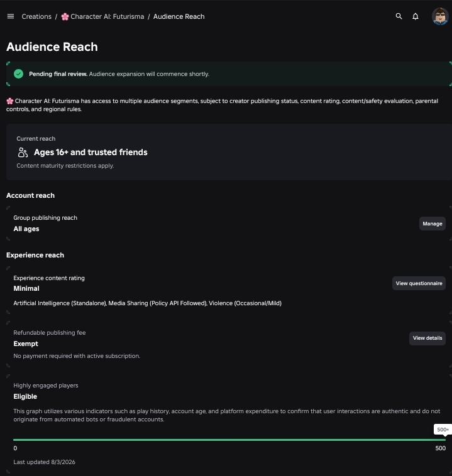452x476 pixels.
Task: Click the people icon beside Ages 16+
Action: (23, 152)
